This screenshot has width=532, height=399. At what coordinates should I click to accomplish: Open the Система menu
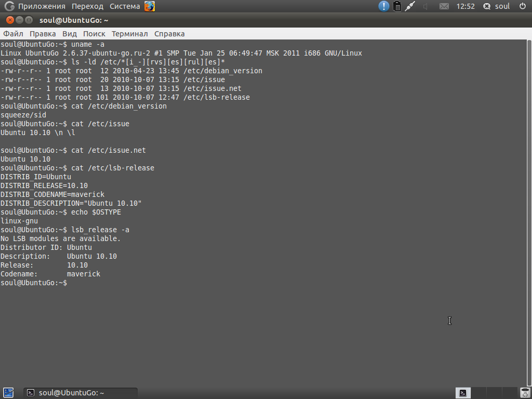125,6
